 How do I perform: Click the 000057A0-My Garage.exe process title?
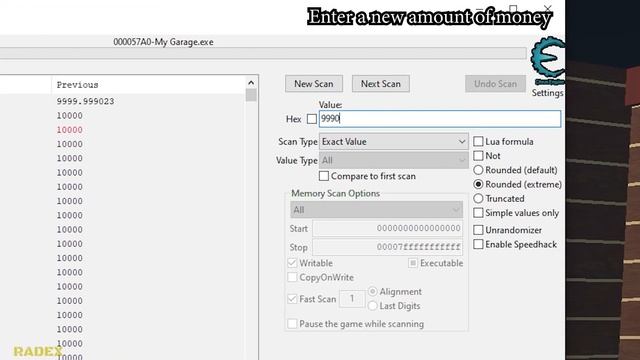163,42
